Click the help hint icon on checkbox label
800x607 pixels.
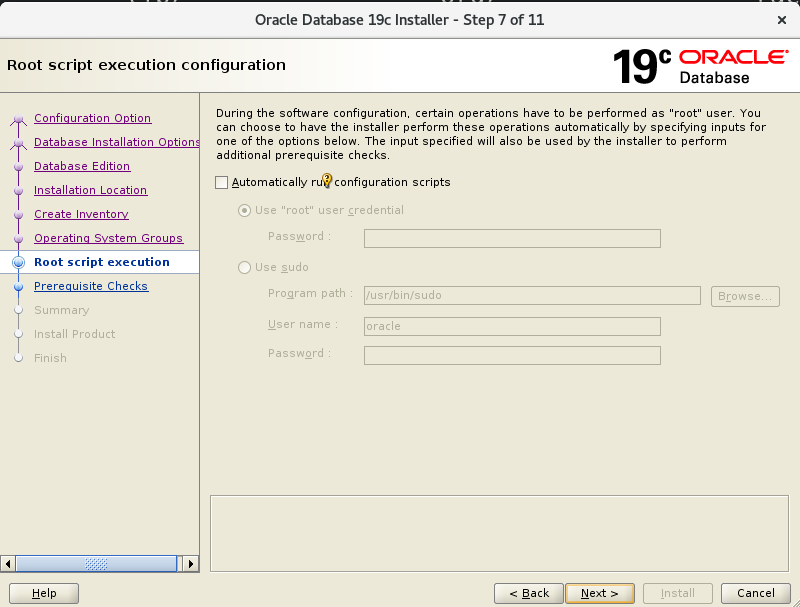tap(327, 180)
